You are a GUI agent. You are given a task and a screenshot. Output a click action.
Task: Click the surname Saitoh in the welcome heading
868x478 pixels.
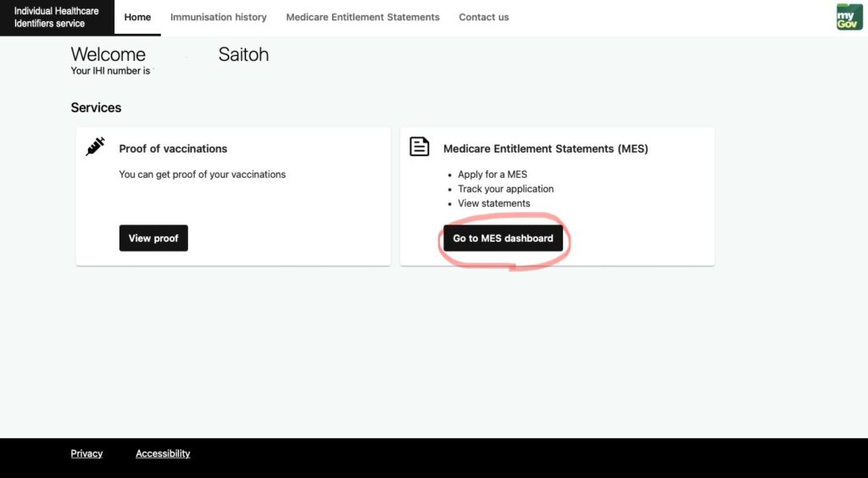(243, 54)
